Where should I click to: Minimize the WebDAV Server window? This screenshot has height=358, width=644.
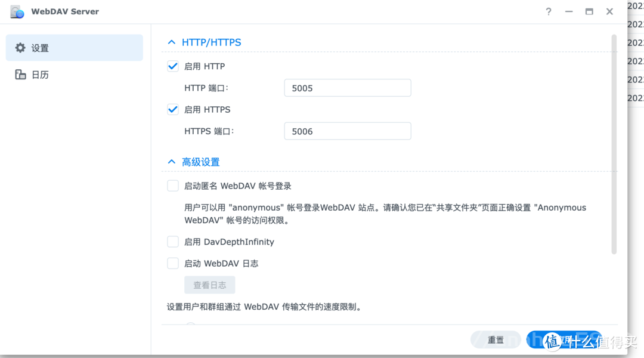569,11
